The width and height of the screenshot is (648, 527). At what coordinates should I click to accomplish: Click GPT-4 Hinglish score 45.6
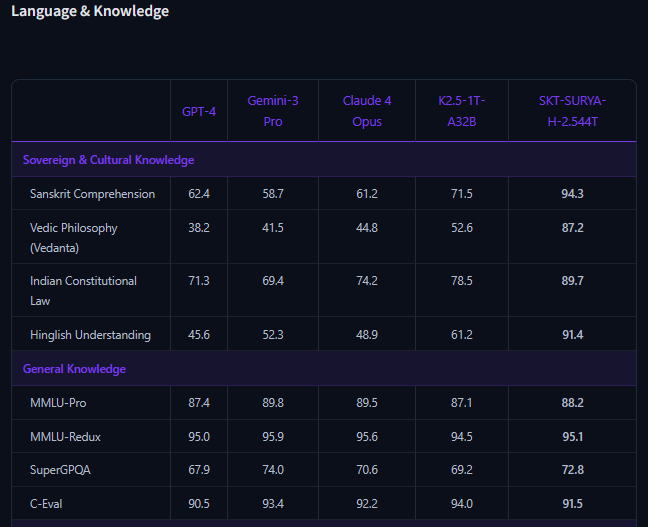coord(199,335)
